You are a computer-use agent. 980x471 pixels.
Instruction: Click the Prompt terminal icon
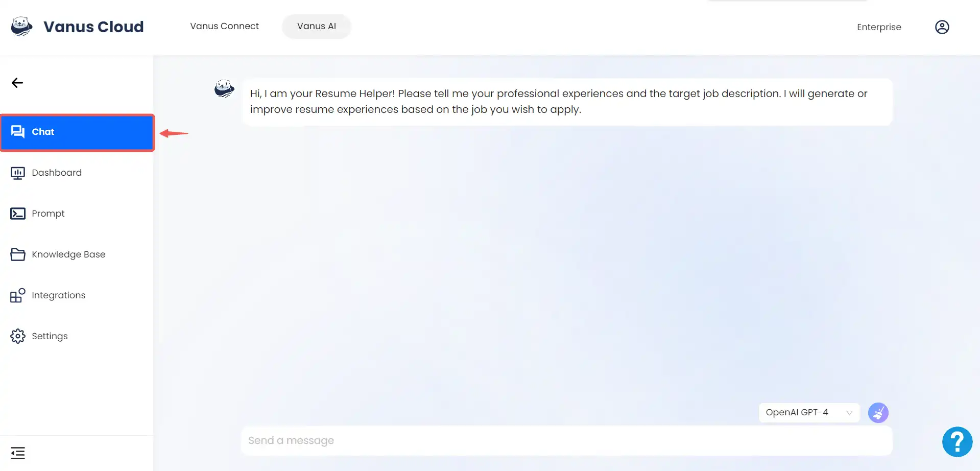[x=18, y=214]
